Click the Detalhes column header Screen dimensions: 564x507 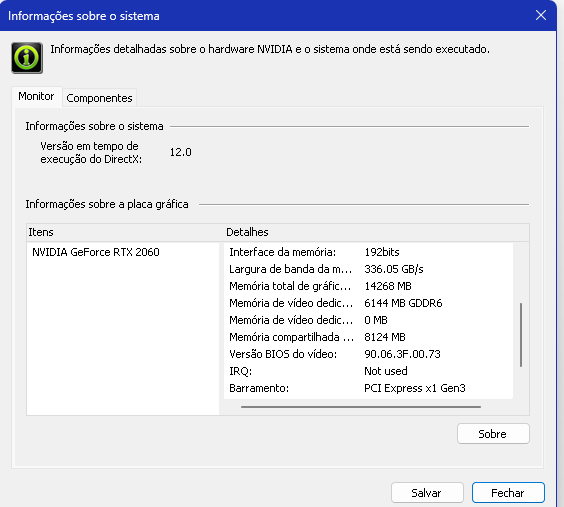coord(376,232)
